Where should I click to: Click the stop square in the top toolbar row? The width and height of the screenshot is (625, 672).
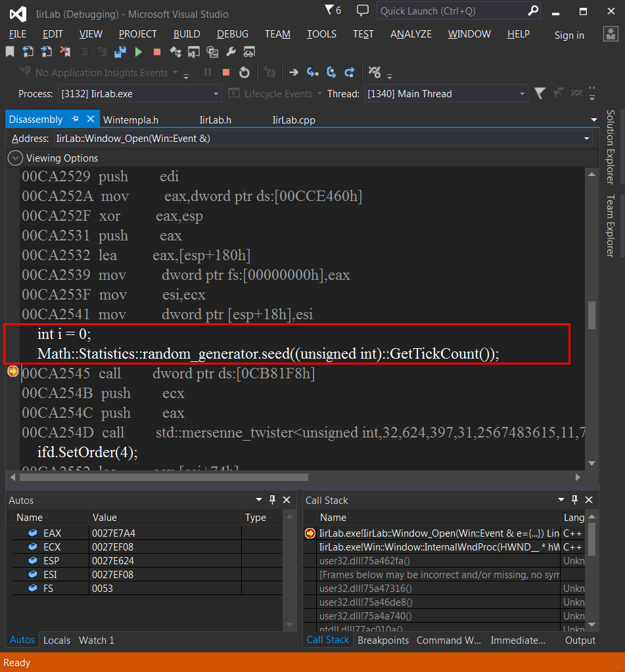pos(157,52)
